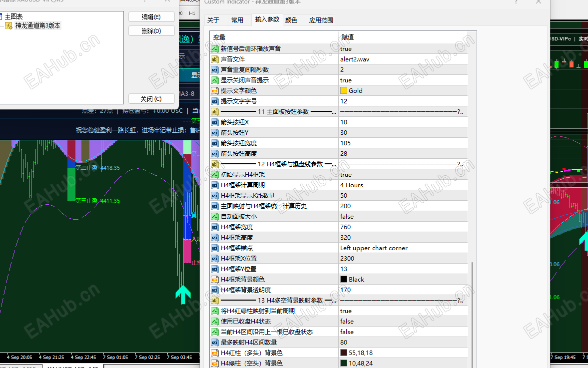
Task: Click the 13 H4多空背景映射参数 section row
Action: [339, 301]
